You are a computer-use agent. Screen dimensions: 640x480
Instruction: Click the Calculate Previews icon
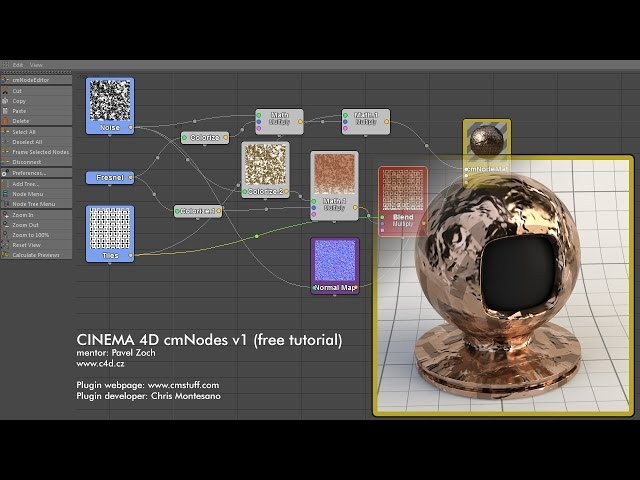5,255
